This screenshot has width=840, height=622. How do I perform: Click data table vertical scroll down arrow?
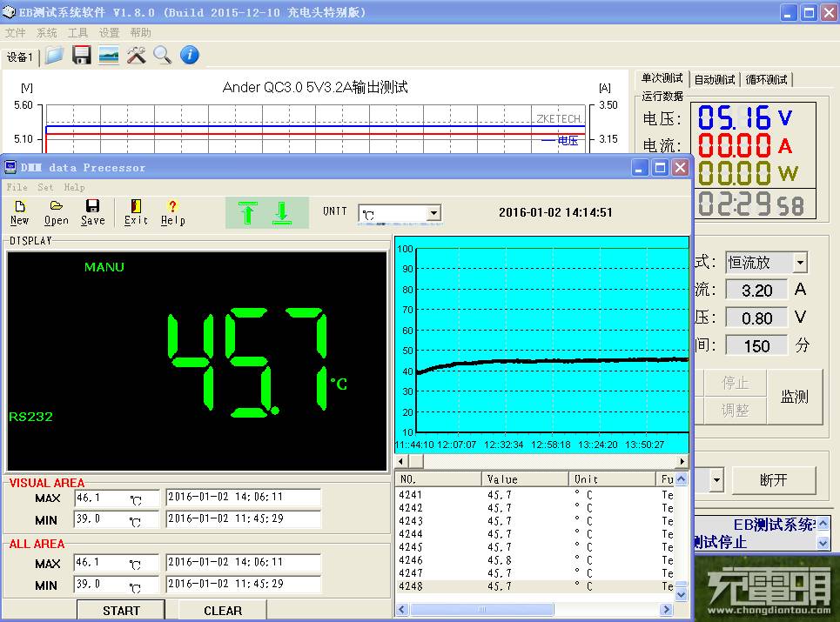click(681, 594)
